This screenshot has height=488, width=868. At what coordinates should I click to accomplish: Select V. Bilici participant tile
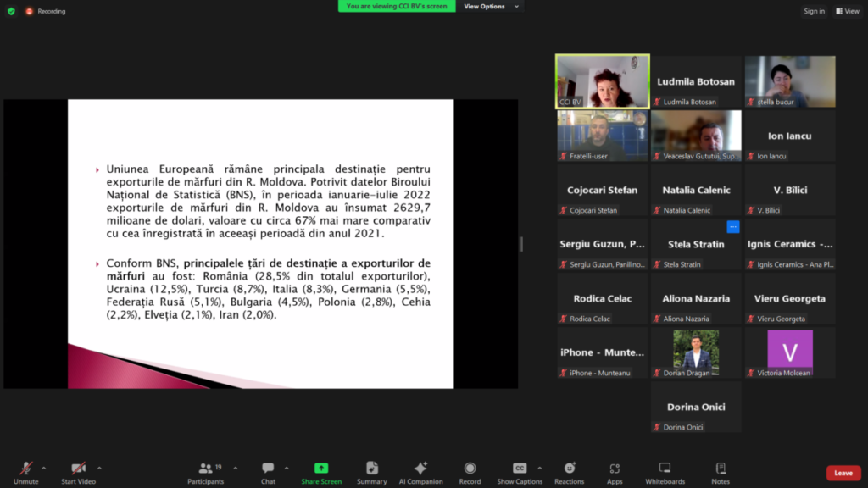tap(790, 190)
